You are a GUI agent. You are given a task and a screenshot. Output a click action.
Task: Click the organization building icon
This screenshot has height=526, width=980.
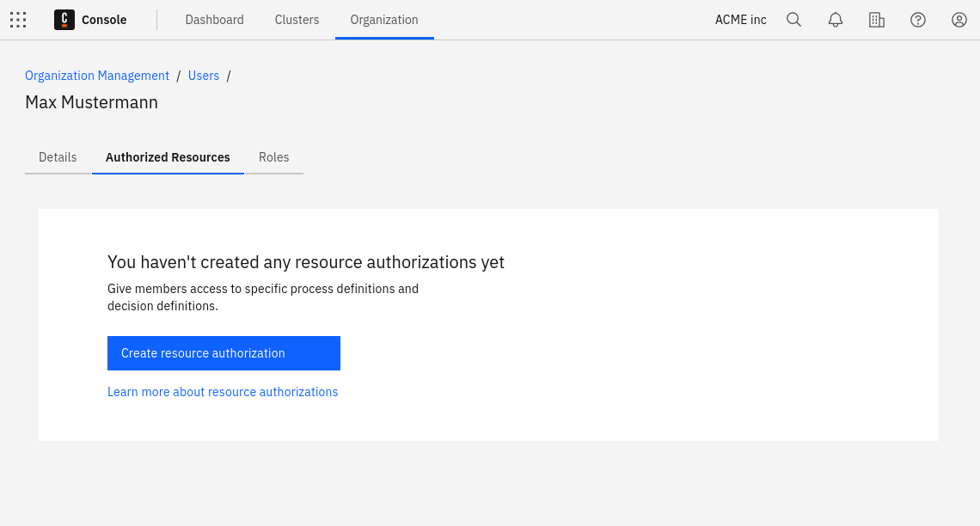click(876, 20)
